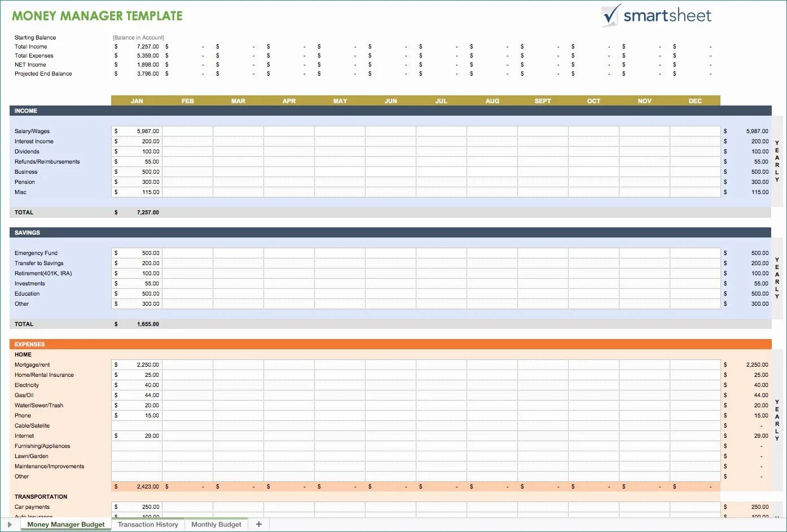Click the Mortgage/rent January cell 2,250.00
Screen dimensions: 787x532
tap(137, 365)
